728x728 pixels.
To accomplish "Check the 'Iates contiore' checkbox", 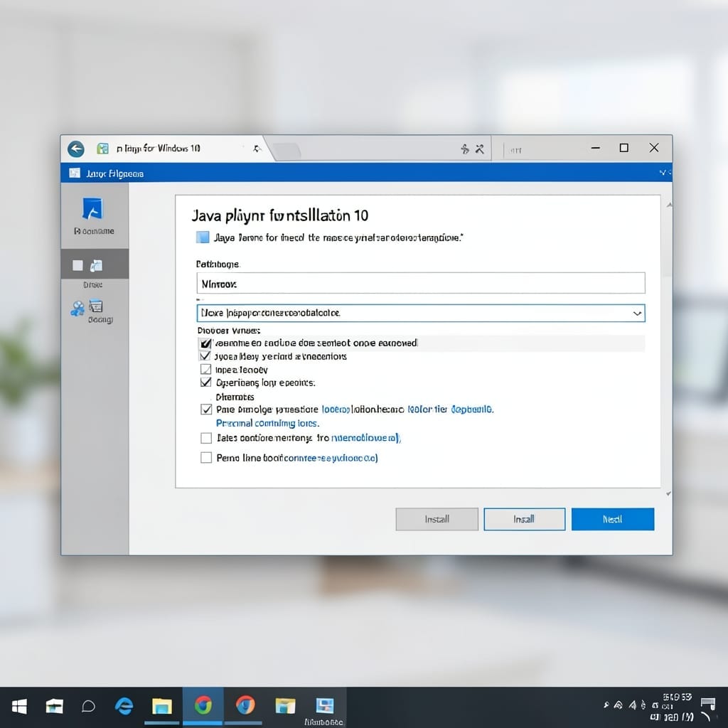I will [x=206, y=438].
